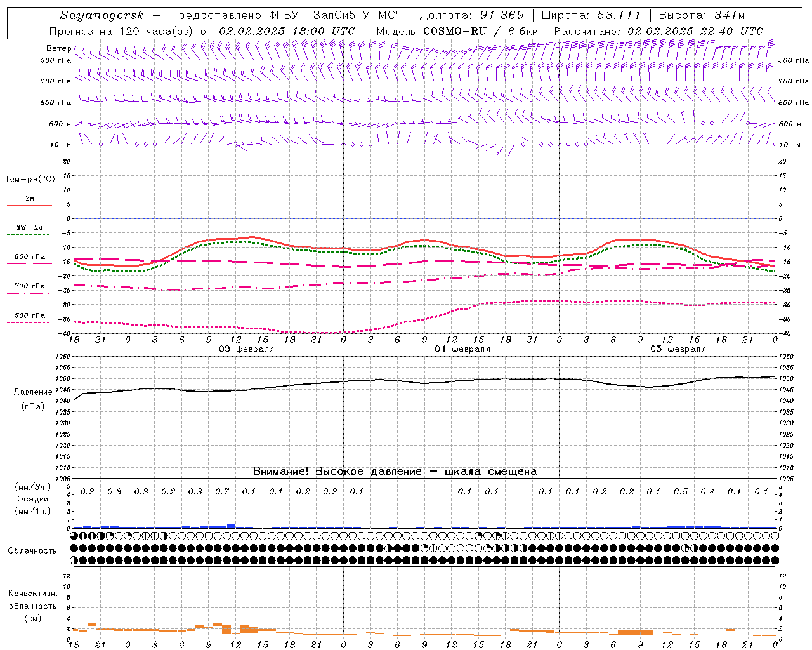Click '500 гПа' in the temperature legend
This screenshot has width=812, height=650.
30,315
